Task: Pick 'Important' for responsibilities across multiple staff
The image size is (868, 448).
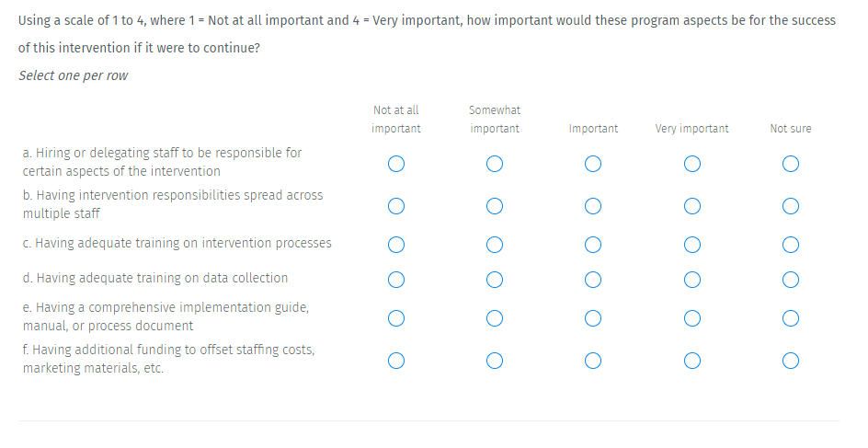Action: [x=593, y=205]
